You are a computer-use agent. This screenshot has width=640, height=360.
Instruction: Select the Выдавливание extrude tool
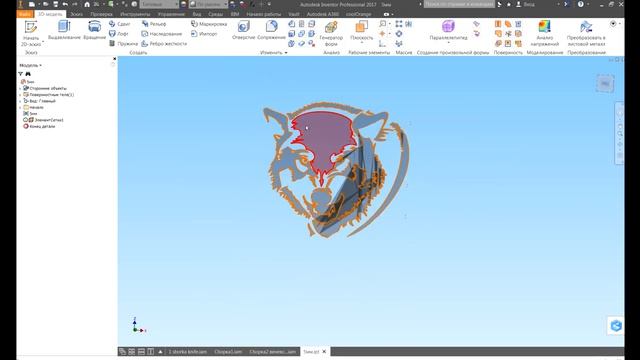[x=64, y=30]
